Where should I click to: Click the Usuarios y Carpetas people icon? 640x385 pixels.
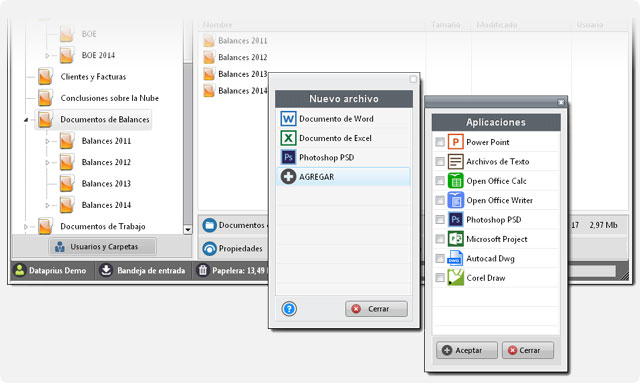point(60,247)
